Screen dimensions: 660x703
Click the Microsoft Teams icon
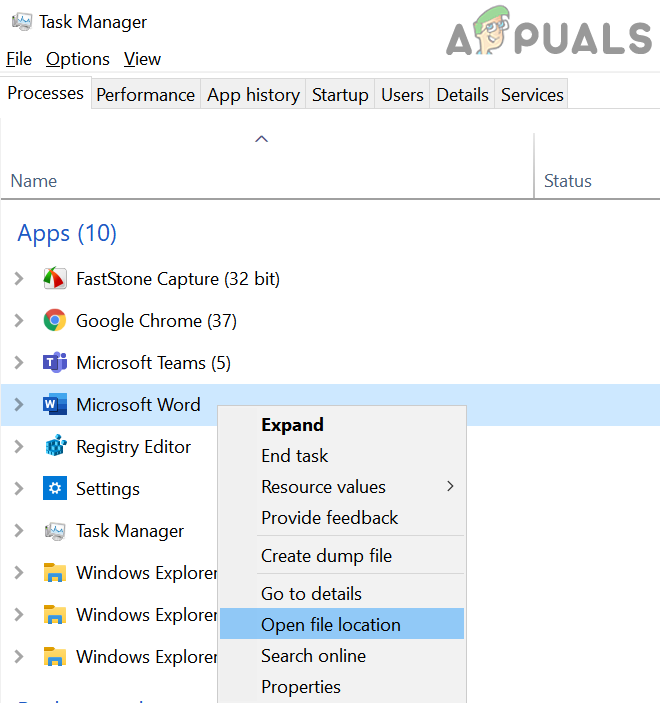click(55, 363)
